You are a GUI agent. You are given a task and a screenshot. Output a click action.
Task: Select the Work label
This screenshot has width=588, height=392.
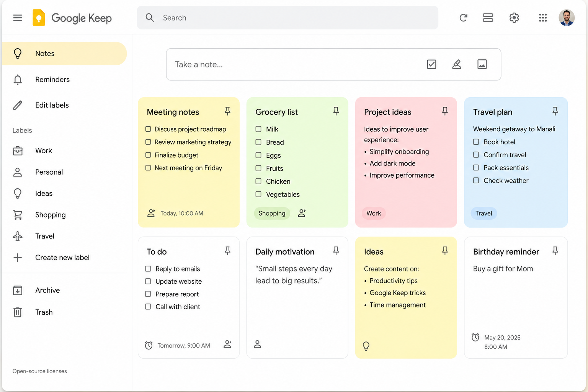(x=64, y=151)
